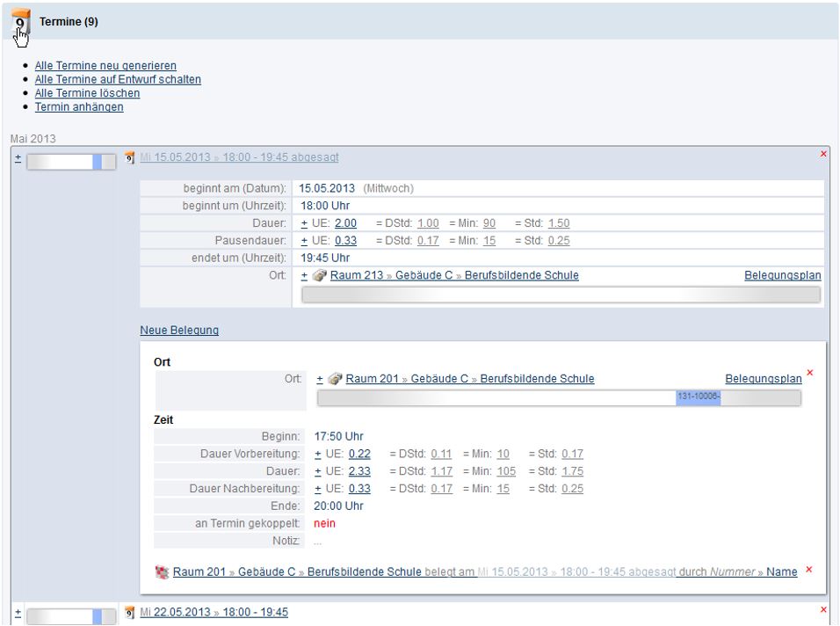Screen dimensions: 840x626
Task: Expand the ± next to Raum 213 location
Action: tap(304, 275)
